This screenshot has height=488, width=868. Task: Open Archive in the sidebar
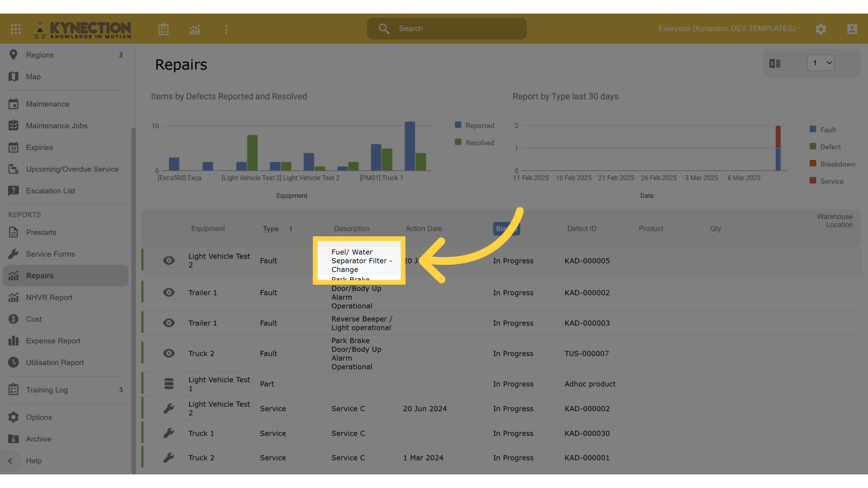(x=66, y=439)
